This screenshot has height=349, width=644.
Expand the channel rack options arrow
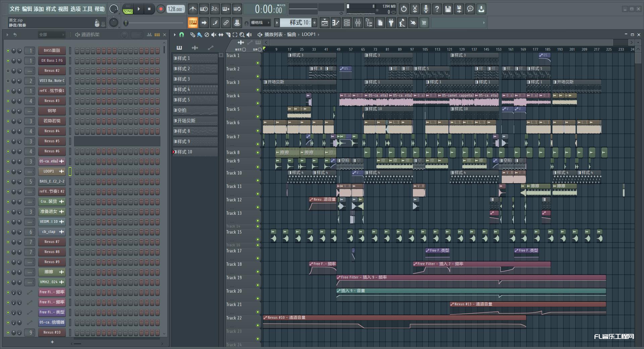click(x=7, y=35)
